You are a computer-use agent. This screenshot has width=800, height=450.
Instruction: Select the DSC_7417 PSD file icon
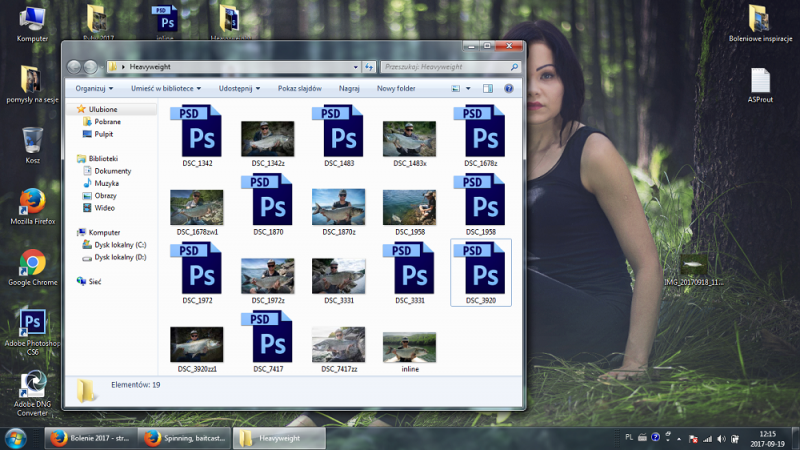point(266,338)
